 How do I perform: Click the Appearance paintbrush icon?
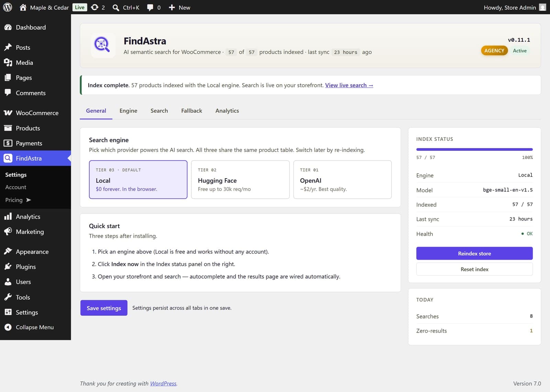click(8, 251)
